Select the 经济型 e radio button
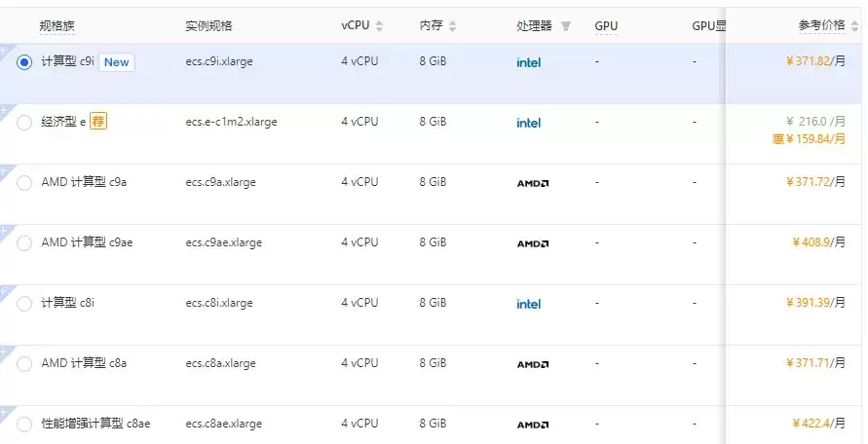The width and height of the screenshot is (868, 444). 23,123
